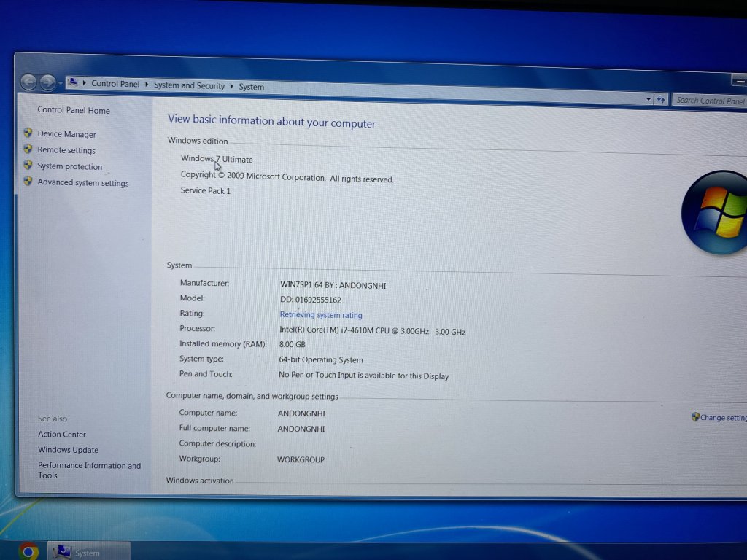Click the Full computer name value ANDONGNHI

click(301, 429)
